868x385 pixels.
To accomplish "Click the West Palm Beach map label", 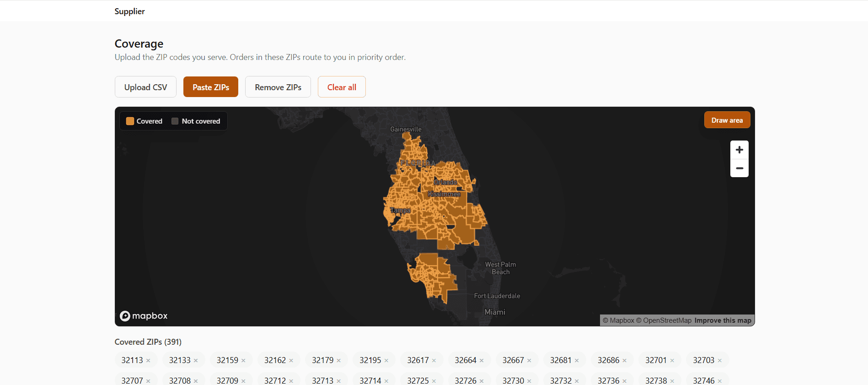I will click(500, 268).
